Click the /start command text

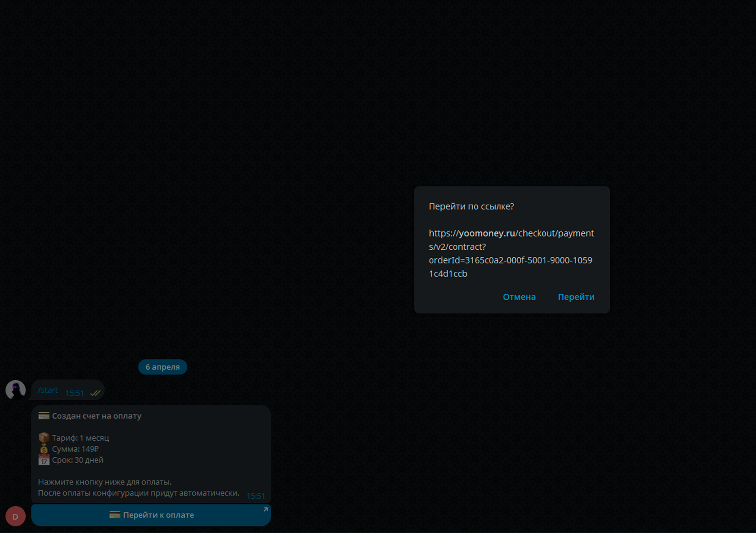[48, 390]
